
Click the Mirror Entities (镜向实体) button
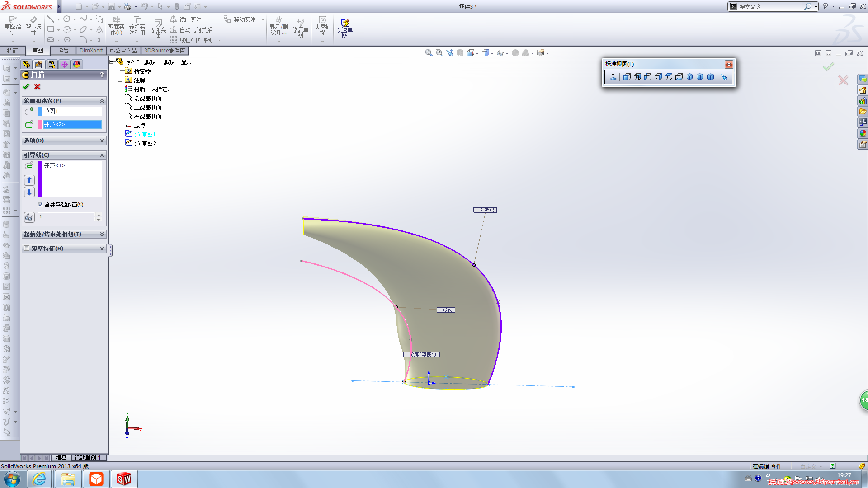[x=185, y=19]
